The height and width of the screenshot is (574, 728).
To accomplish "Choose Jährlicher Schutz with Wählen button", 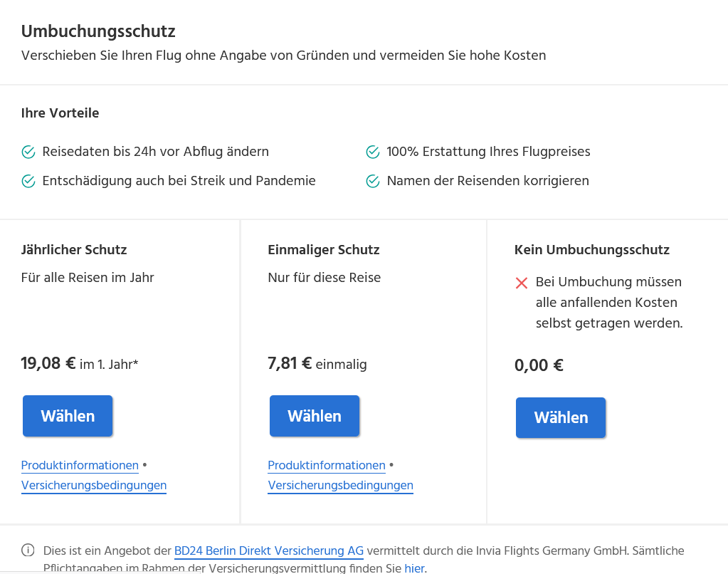I will click(68, 416).
